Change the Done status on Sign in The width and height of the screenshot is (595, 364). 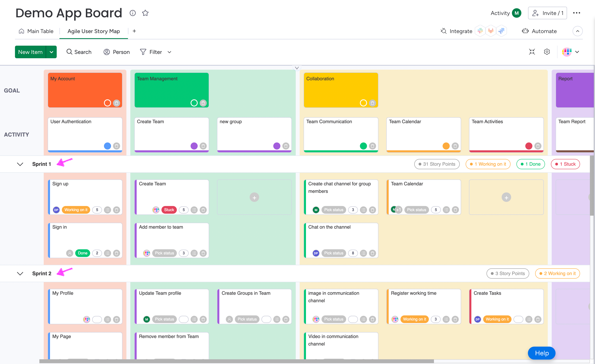pyautogui.click(x=82, y=253)
